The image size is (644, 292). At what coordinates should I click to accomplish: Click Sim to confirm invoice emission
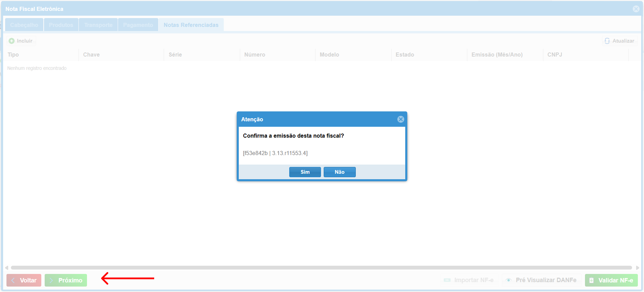pyautogui.click(x=305, y=172)
